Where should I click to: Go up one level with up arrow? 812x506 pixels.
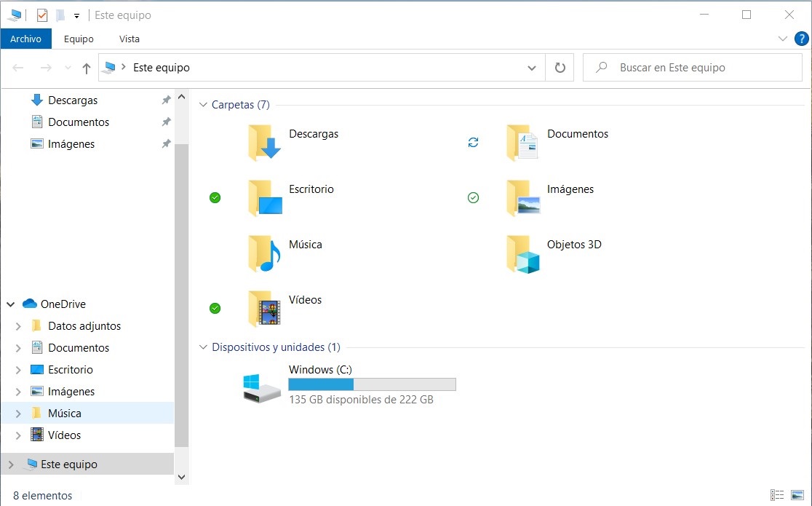[x=87, y=68]
